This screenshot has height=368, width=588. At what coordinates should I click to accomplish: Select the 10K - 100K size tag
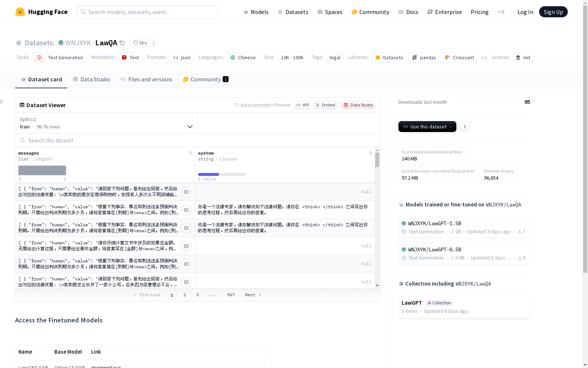click(292, 57)
